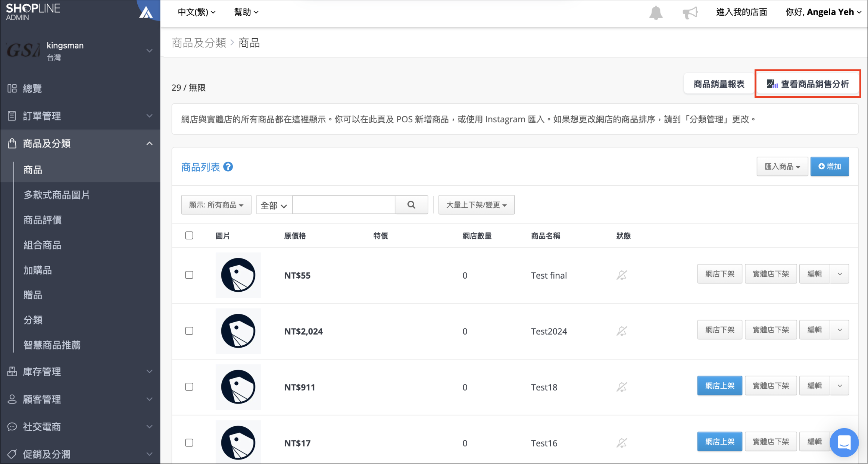Open more actions arrow for Test2024
This screenshot has height=464, width=868.
[840, 330]
